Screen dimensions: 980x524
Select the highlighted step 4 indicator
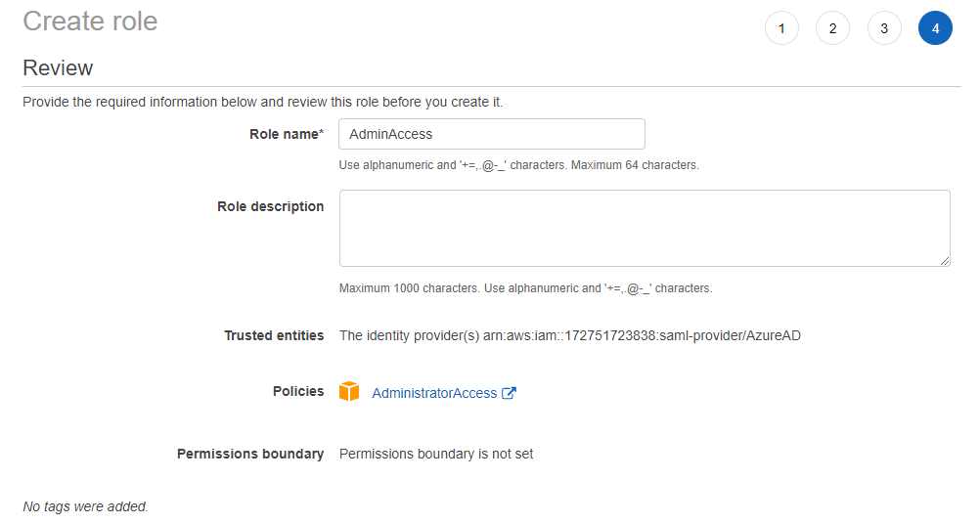[935, 28]
